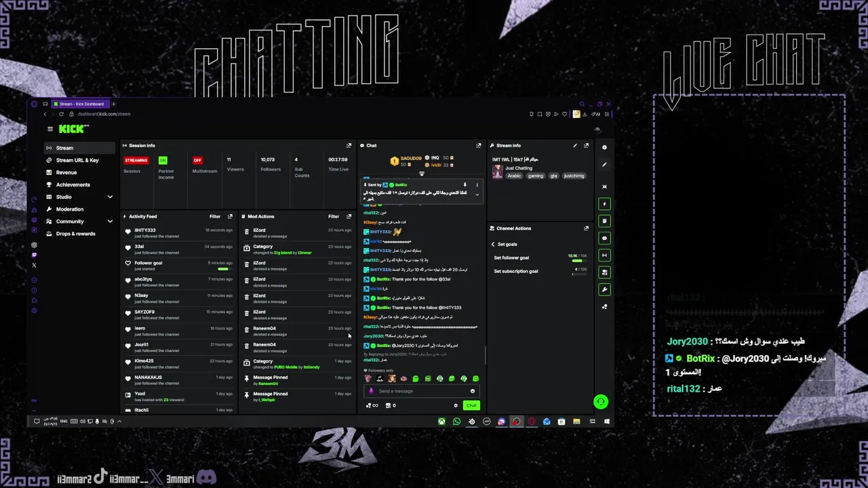
Task: Open Windows Start button
Action: pyautogui.click(x=607, y=422)
